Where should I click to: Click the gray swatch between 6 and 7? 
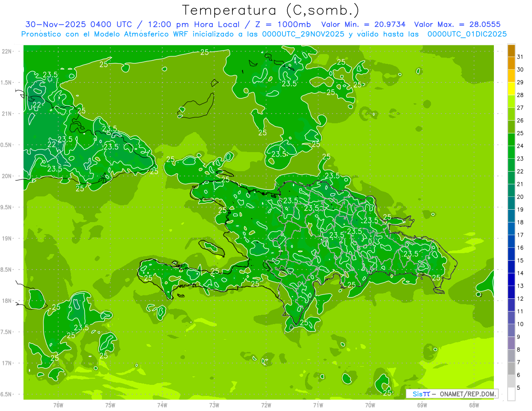[511, 369]
